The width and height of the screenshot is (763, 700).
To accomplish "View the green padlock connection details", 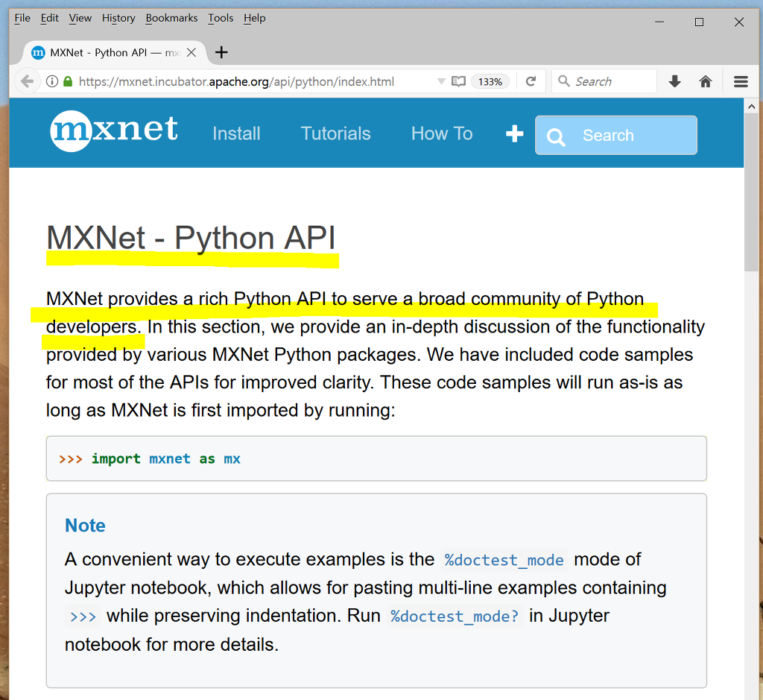I will 68,81.
